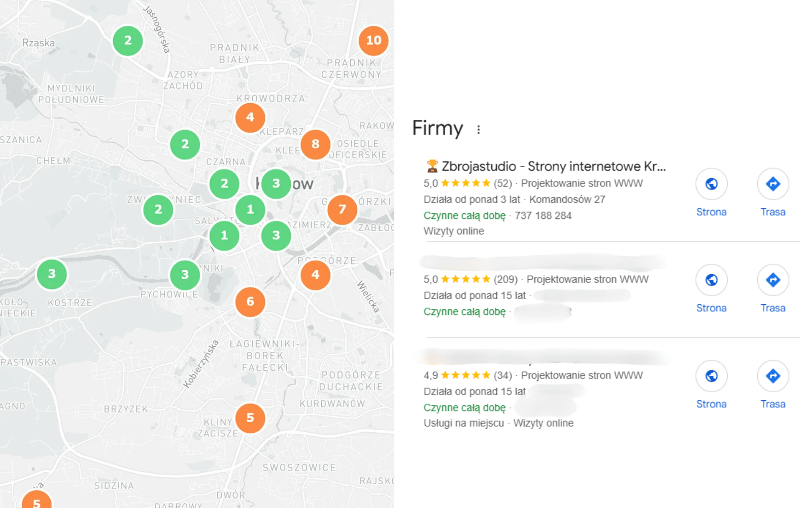Click the (52) review count for Zbrojastudio
812x508 pixels.
(x=503, y=183)
